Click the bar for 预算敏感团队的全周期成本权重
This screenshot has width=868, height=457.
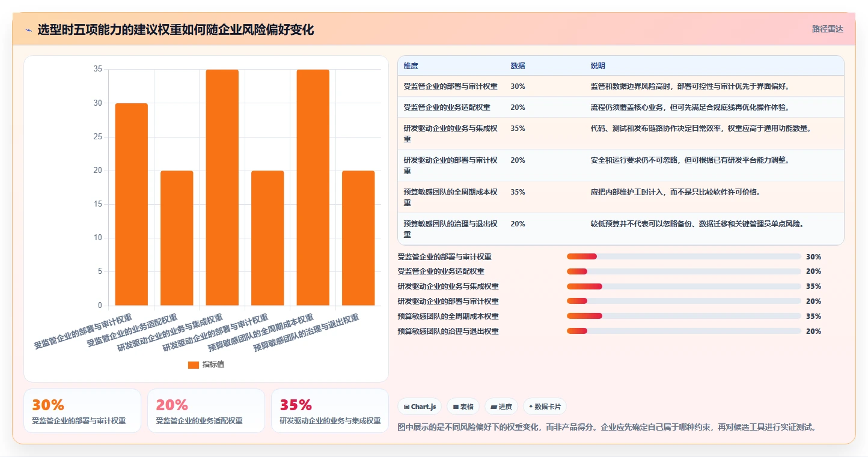click(x=313, y=187)
